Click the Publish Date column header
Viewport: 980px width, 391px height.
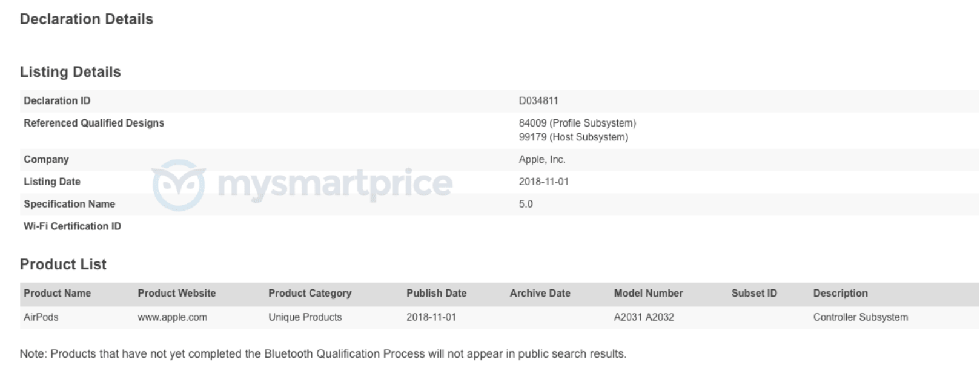[436, 294]
